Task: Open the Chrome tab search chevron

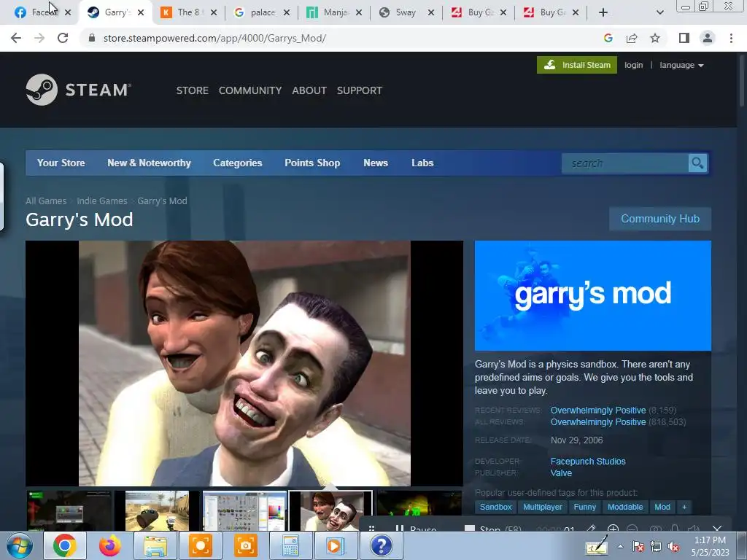Action: (659, 12)
